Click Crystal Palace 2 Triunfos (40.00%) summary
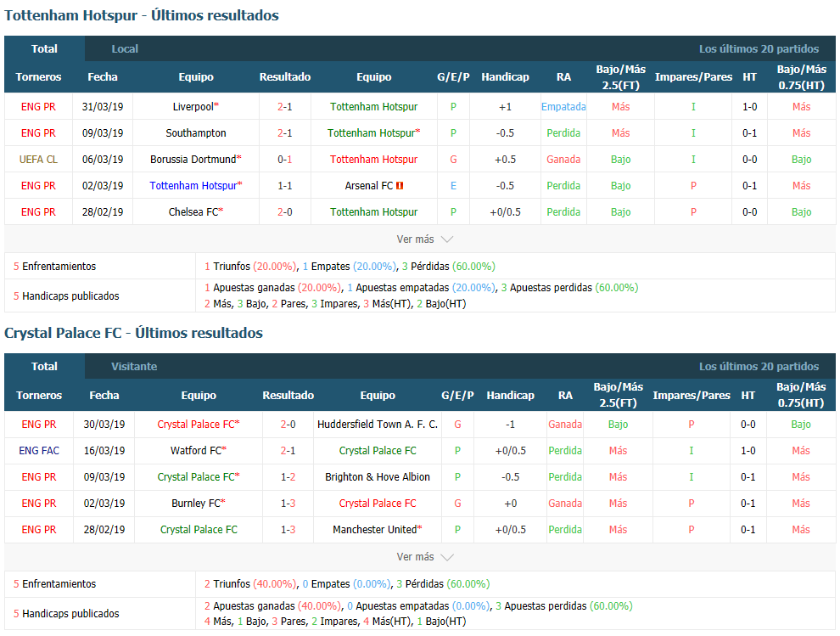 (250, 583)
